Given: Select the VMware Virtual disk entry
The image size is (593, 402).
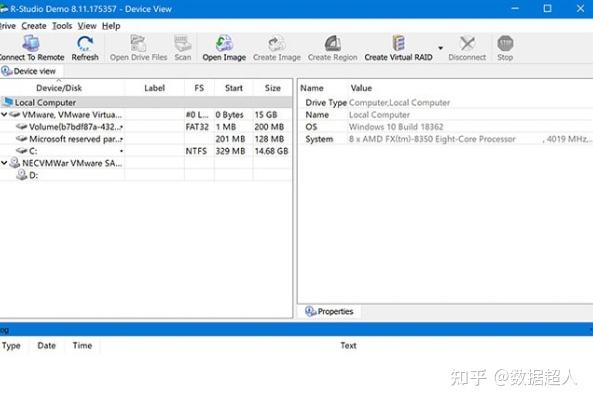Looking at the screenshot, I should [72, 115].
